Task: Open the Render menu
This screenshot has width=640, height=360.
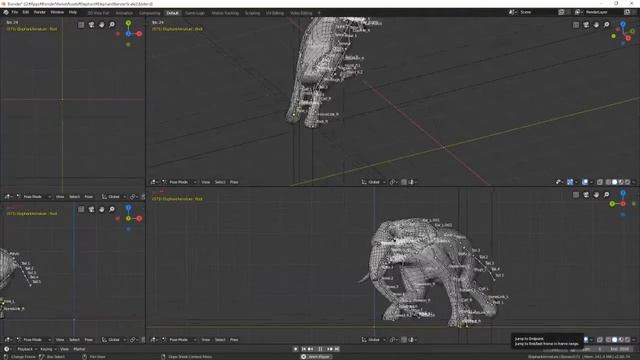Action: (40, 12)
